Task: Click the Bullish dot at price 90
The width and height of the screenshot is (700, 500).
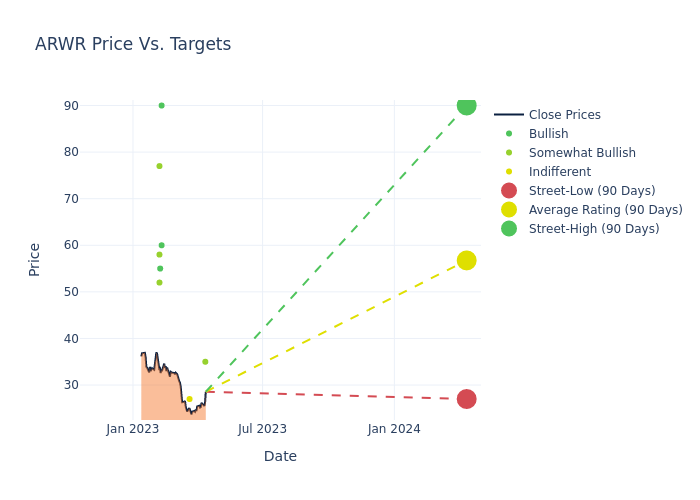Action: pyautogui.click(x=161, y=106)
